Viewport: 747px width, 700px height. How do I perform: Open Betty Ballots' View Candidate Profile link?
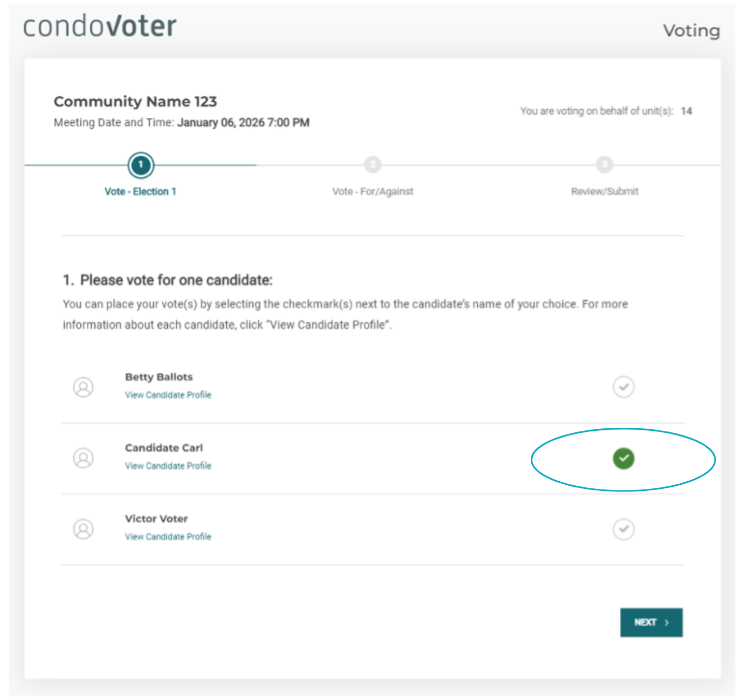168,395
